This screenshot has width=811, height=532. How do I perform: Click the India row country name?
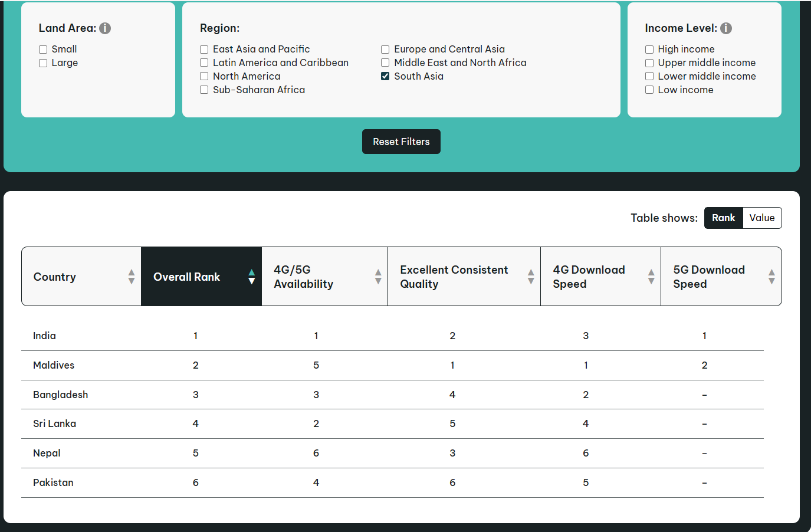coord(44,336)
